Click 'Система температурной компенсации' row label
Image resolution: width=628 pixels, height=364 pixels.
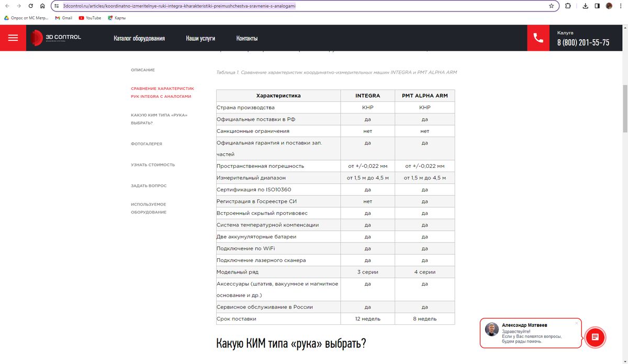pyautogui.click(x=267, y=225)
